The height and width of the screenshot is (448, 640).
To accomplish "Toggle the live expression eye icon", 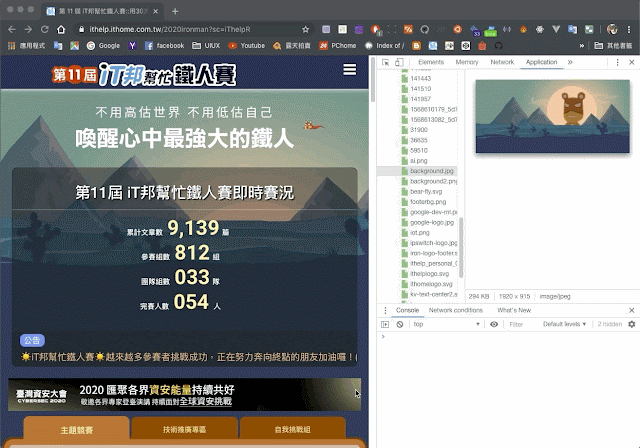I will point(493,324).
